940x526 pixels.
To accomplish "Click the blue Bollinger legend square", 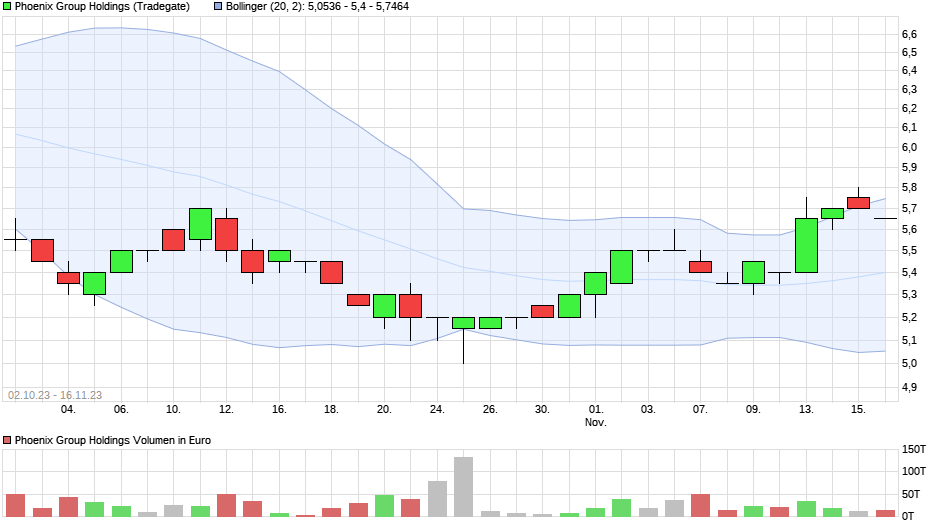I will coord(218,7).
